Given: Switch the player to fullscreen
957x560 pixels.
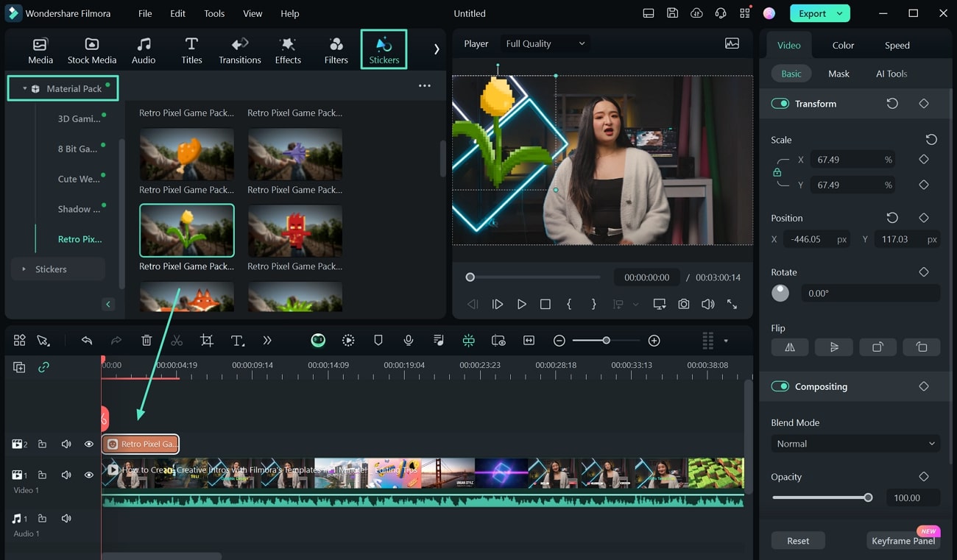Looking at the screenshot, I should 732,304.
